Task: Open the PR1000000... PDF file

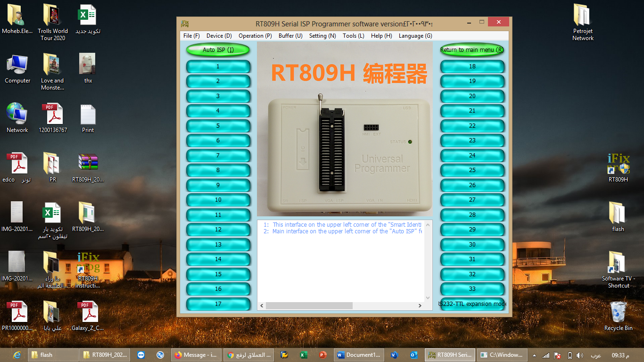Action: click(17, 317)
